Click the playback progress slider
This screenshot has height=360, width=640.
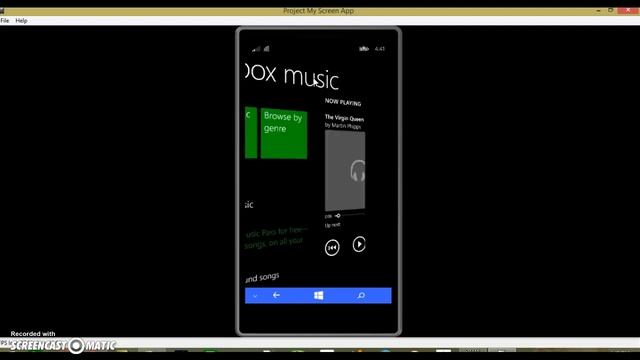(349, 215)
